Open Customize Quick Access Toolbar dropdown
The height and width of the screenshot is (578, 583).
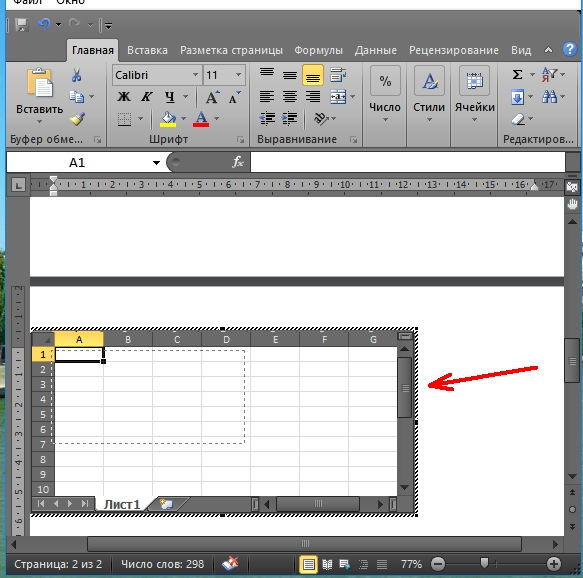coord(109,26)
